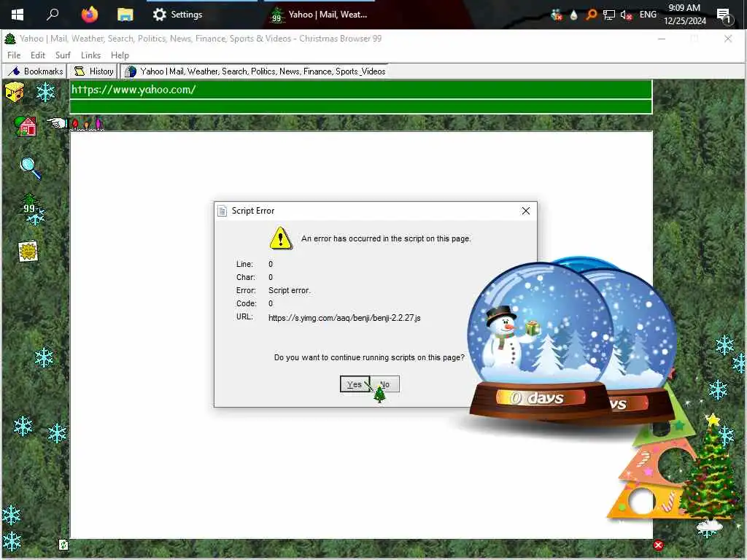Select the Yahoo Mail, Weather page tab

click(255, 71)
